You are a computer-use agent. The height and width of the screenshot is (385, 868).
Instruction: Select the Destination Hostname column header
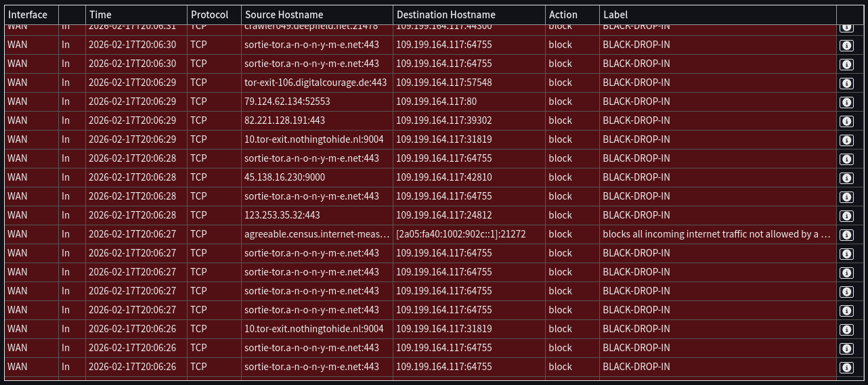coord(446,14)
